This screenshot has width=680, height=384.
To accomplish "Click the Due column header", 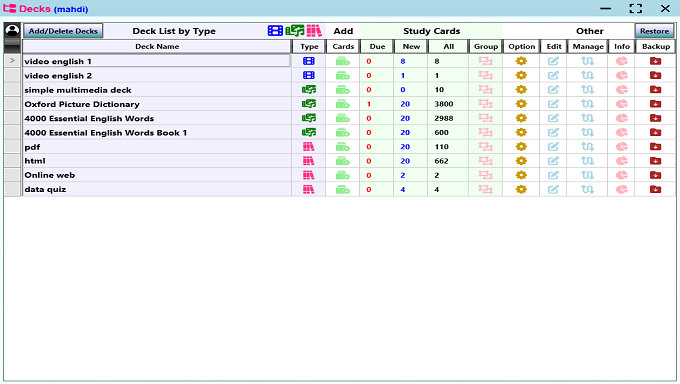I will 377,46.
